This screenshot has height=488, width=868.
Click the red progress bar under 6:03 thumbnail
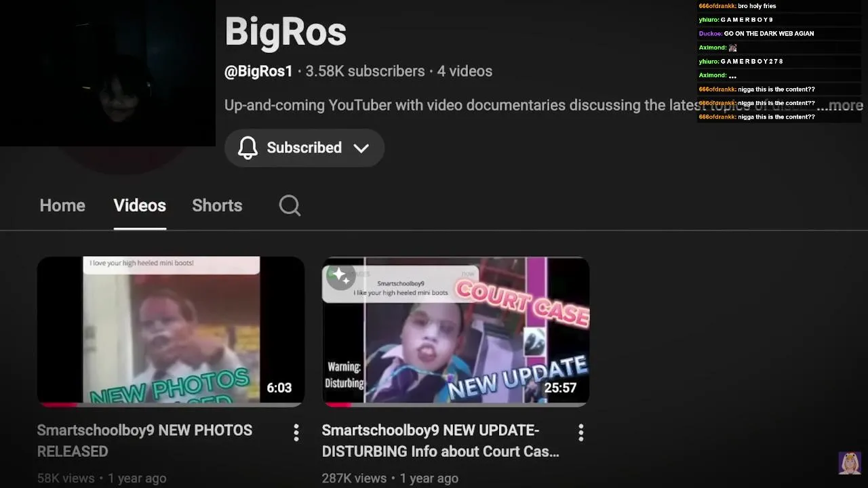coord(58,405)
